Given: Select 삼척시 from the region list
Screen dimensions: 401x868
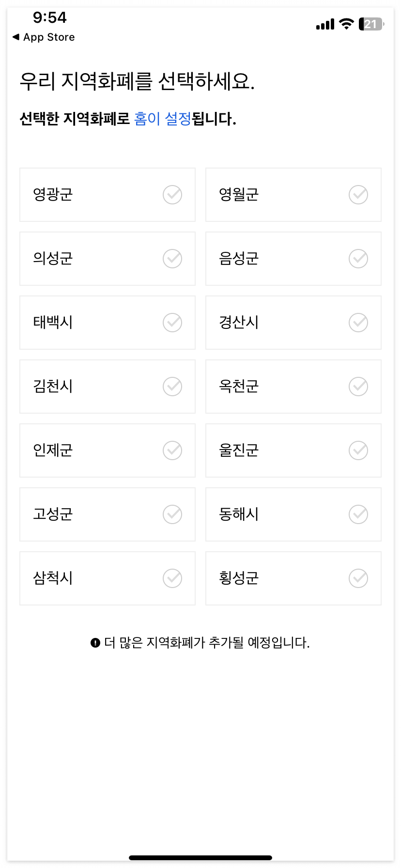Looking at the screenshot, I should (107, 578).
